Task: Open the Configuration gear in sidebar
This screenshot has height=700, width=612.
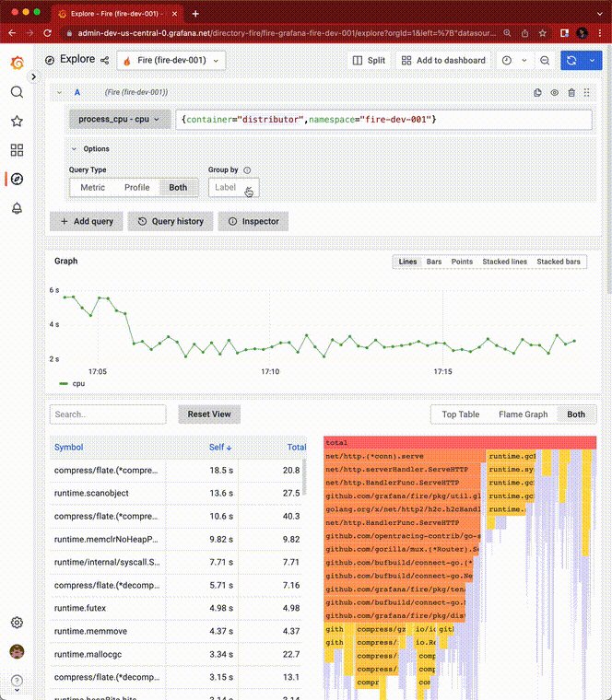Action: (17, 623)
